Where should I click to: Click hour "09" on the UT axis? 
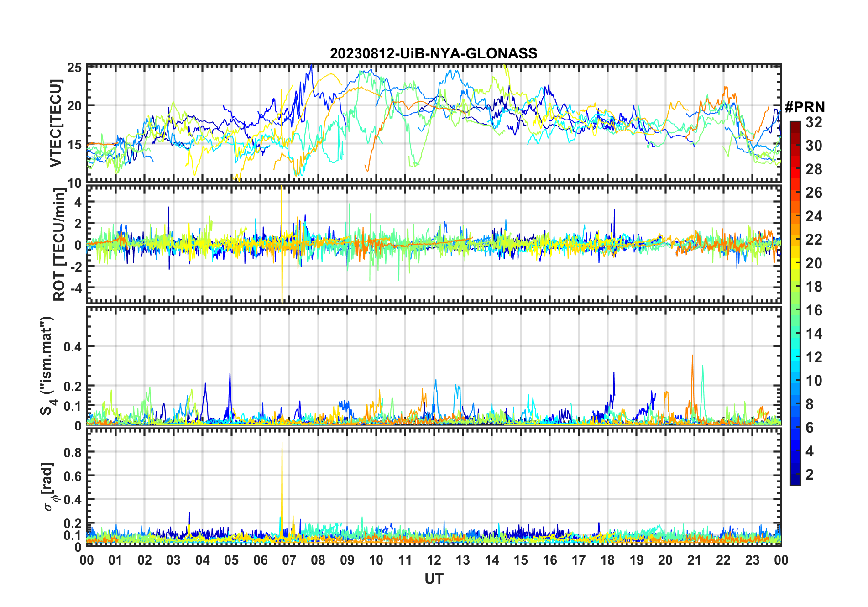tap(347, 560)
